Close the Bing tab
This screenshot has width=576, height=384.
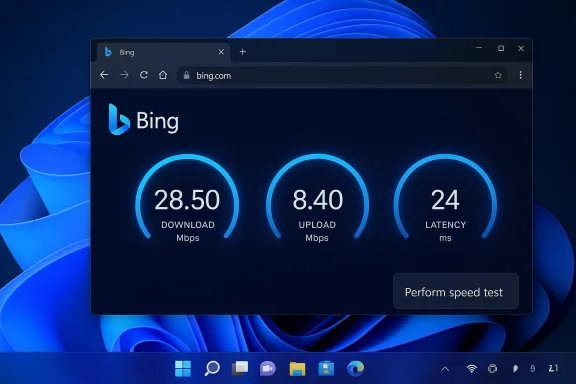click(x=221, y=52)
